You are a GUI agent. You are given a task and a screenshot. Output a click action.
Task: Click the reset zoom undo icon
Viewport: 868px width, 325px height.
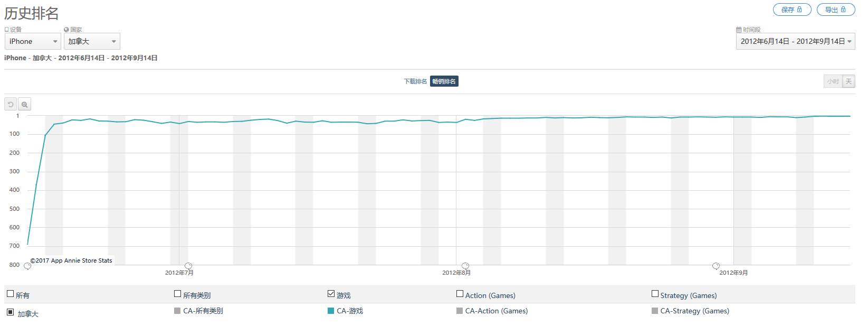11,105
